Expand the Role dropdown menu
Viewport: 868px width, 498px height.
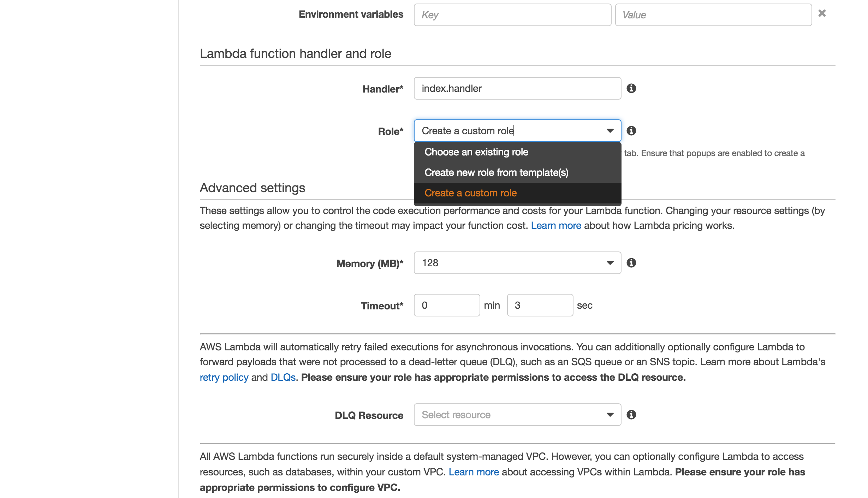(x=516, y=131)
